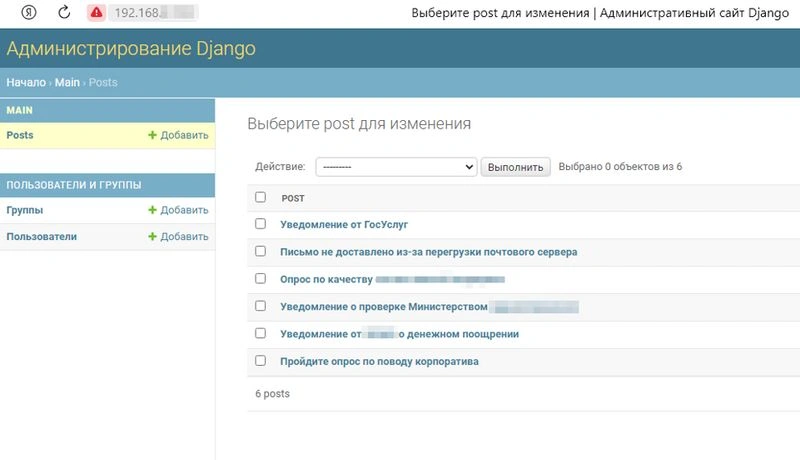The width and height of the screenshot is (800, 460).
Task: Click the Действие label
Action: click(x=280, y=167)
